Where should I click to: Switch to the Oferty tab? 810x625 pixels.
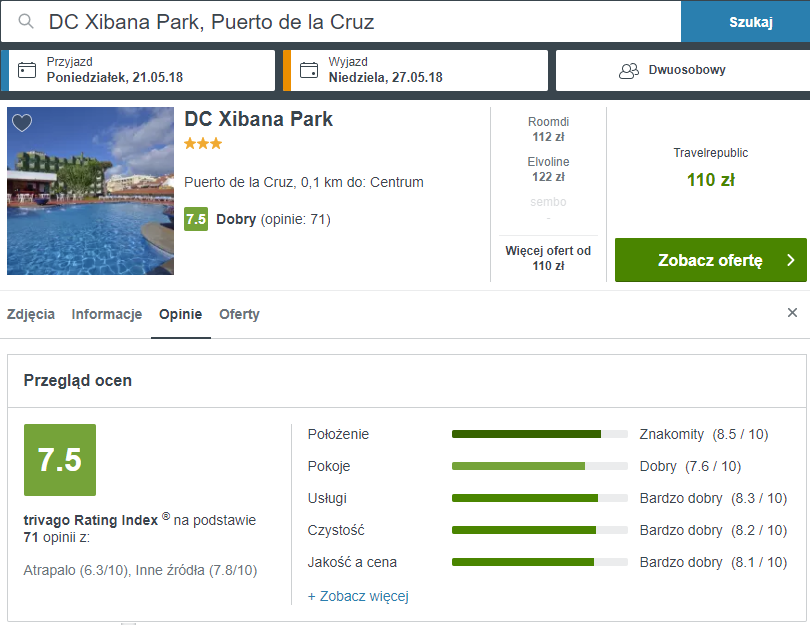(239, 314)
